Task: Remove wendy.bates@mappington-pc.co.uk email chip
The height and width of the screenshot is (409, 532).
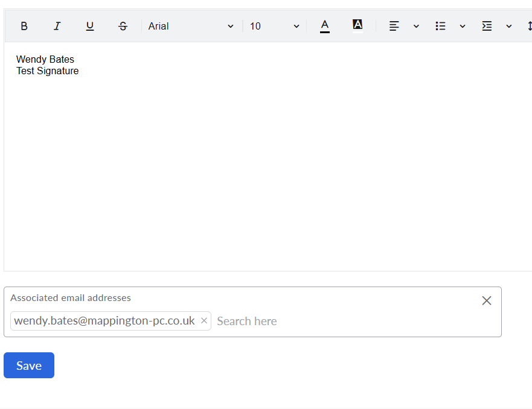Action: pyautogui.click(x=204, y=320)
